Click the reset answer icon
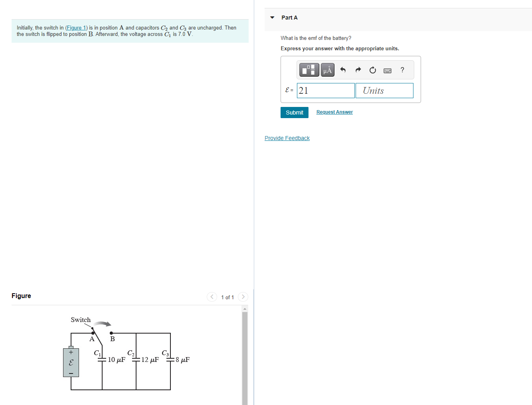The width and height of the screenshot is (532, 405). coord(372,69)
